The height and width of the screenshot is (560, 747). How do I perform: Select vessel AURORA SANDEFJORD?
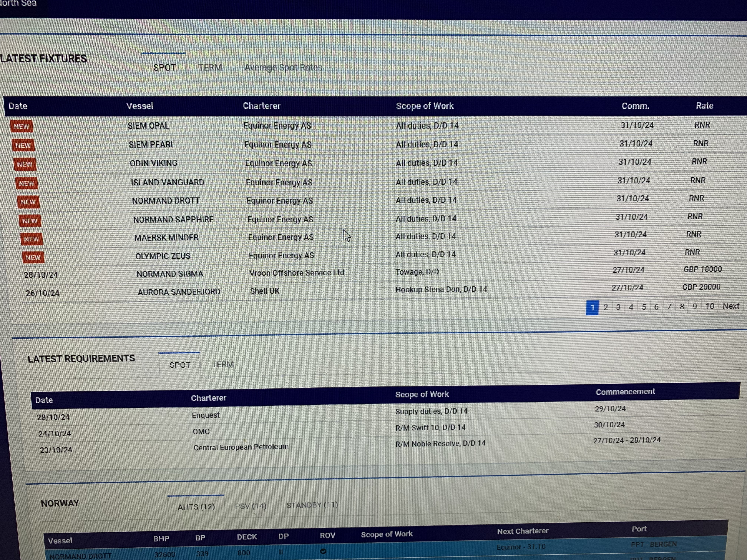click(x=179, y=292)
